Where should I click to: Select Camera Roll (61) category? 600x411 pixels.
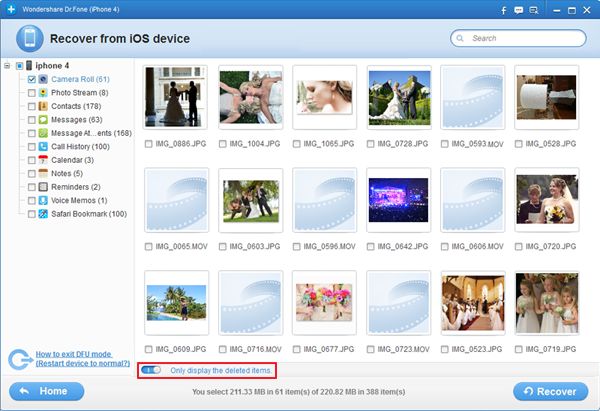click(x=80, y=79)
